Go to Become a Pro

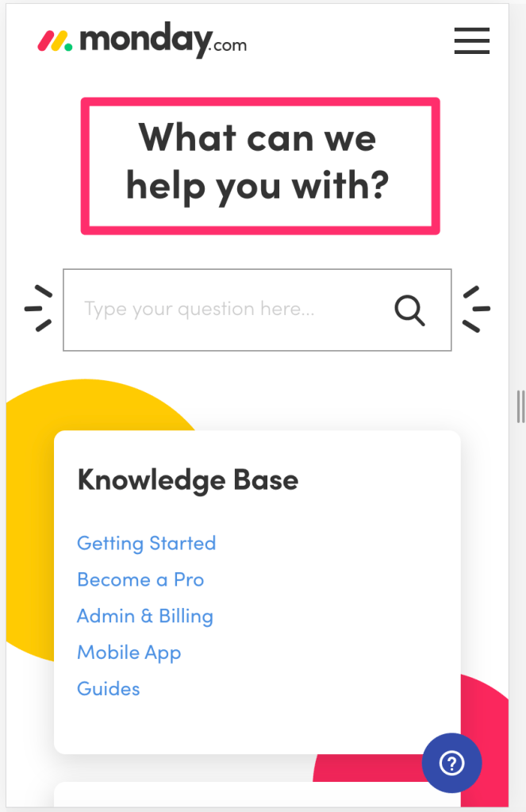140,580
